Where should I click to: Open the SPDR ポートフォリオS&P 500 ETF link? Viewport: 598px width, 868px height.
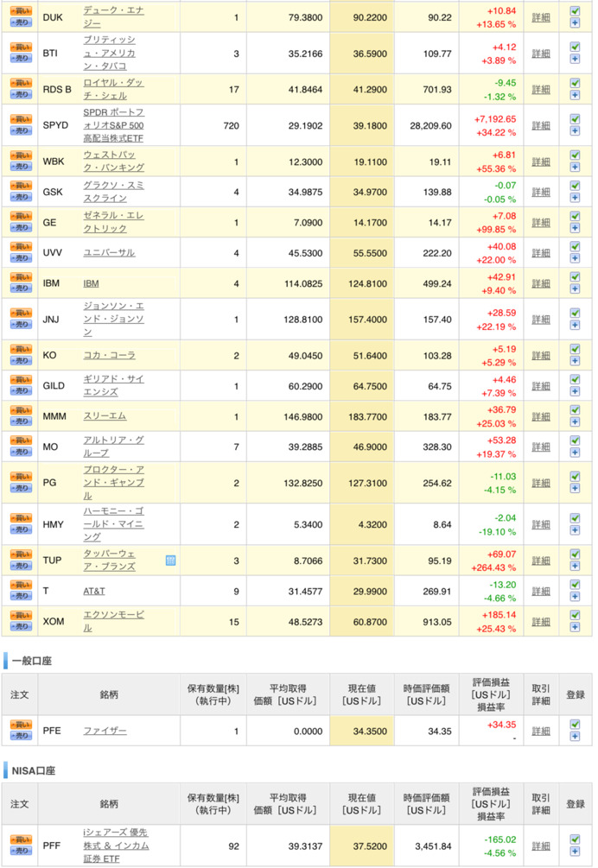[x=113, y=125]
